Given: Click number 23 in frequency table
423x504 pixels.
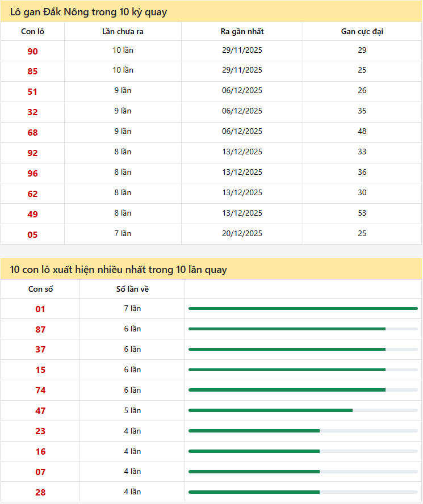Looking at the screenshot, I should pos(40,431).
